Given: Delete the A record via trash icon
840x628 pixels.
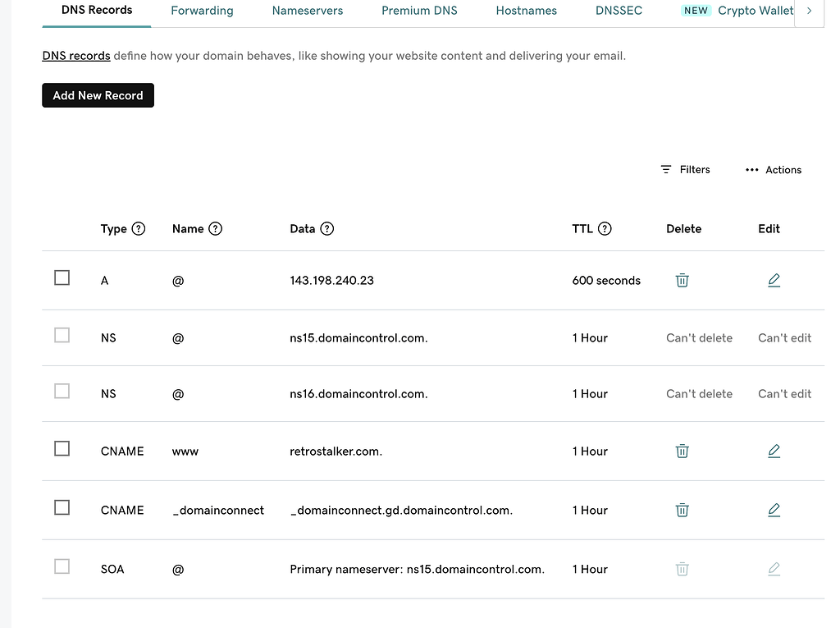Looking at the screenshot, I should click(x=682, y=281).
